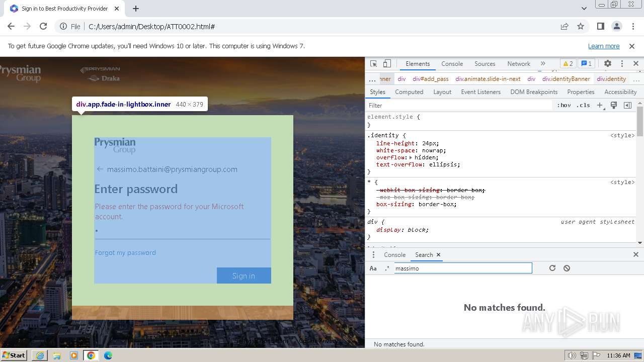Viewport: 644px width, 362px height.
Task: Go back in Chrome
Action: click(11, 26)
